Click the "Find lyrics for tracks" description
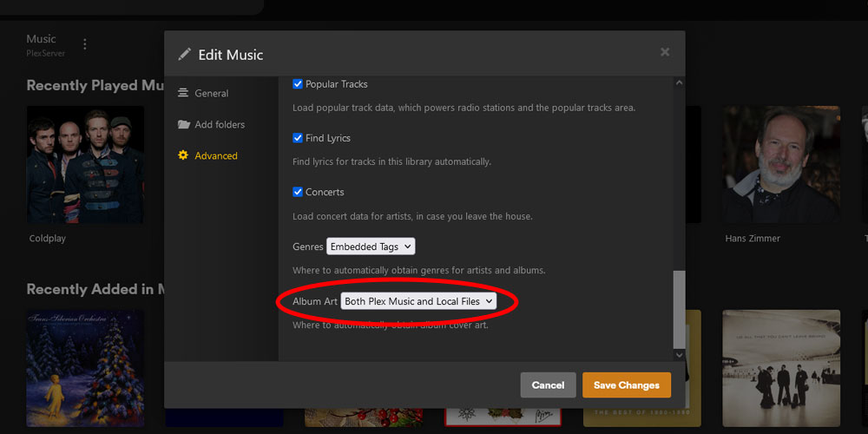 click(392, 162)
